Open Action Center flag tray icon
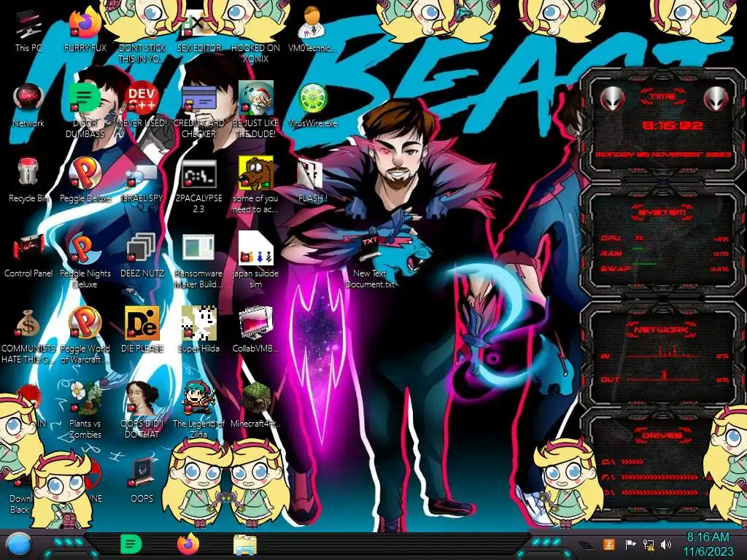747x560 pixels. tap(630, 544)
